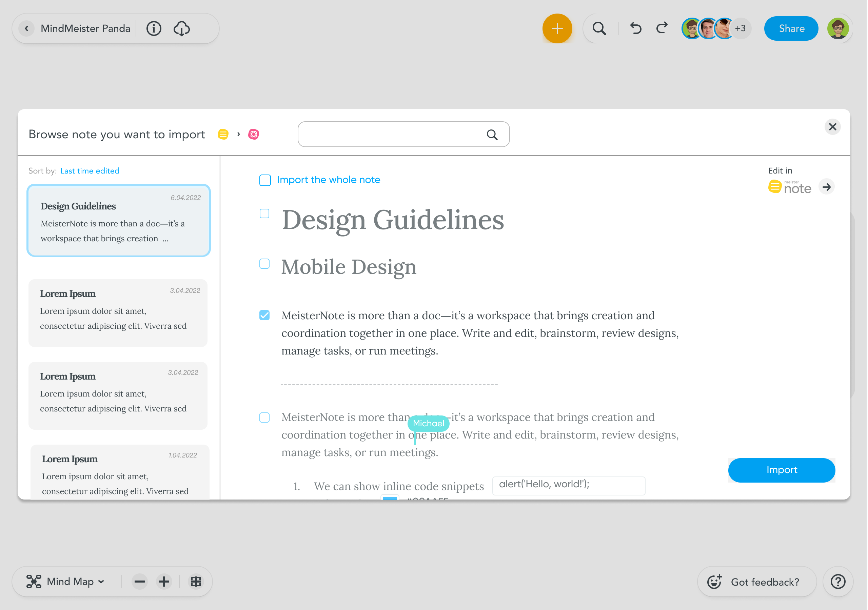Open the map info icon

[x=154, y=29]
